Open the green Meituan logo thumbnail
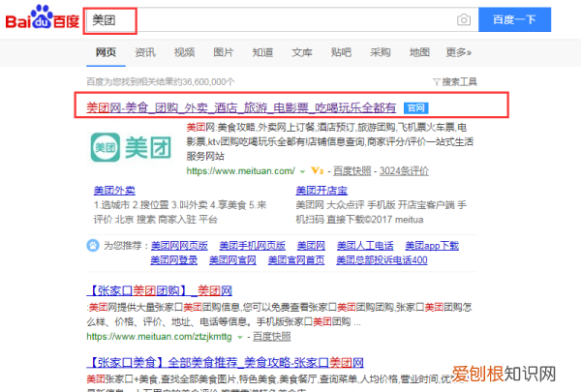Image resolution: width=581 pixels, height=392 pixels. click(131, 147)
